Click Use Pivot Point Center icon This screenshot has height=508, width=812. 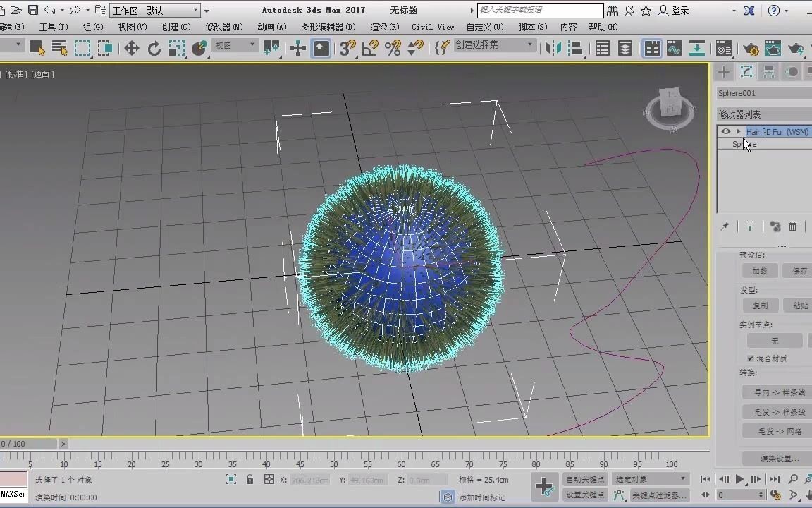(271, 48)
